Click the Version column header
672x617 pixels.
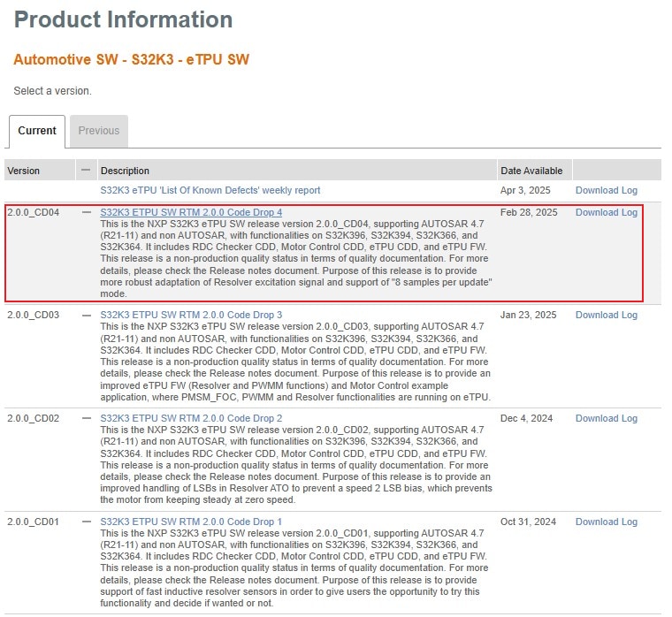pyautogui.click(x=24, y=171)
